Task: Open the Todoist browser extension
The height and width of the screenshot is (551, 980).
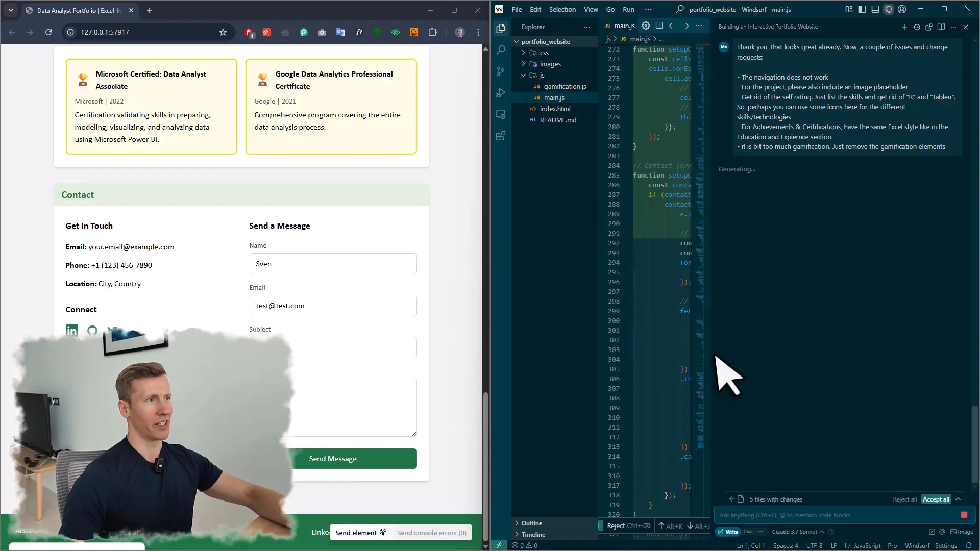Action: click(x=266, y=32)
